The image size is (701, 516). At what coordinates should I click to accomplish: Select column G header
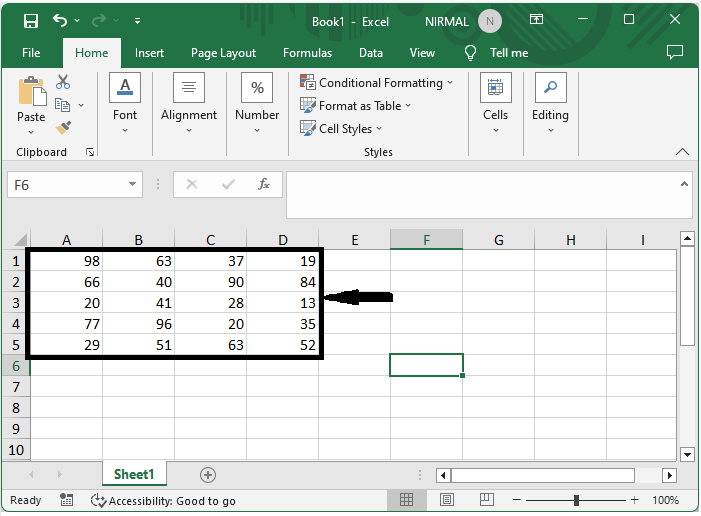pos(498,240)
